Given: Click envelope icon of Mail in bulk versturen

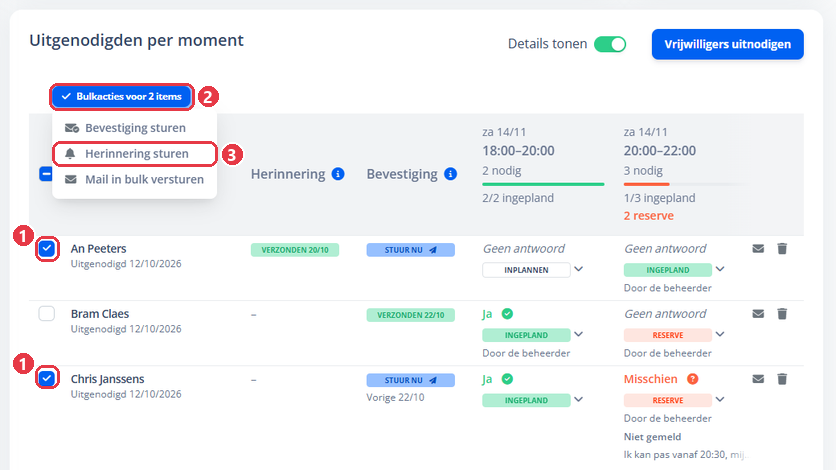Looking at the screenshot, I should point(70,180).
